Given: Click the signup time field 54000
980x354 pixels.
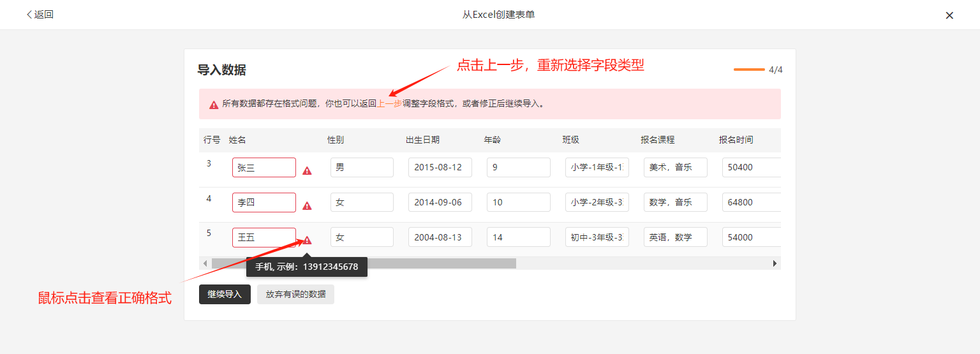Looking at the screenshot, I should (752, 237).
